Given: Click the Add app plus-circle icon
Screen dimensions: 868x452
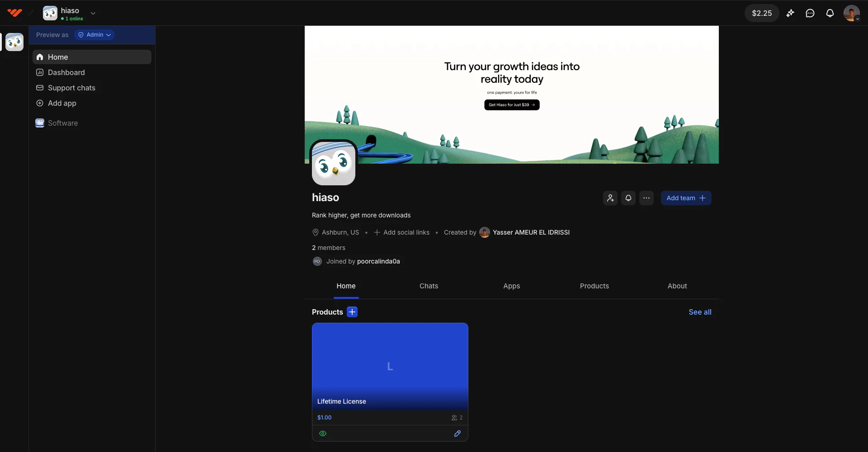Looking at the screenshot, I should coord(40,103).
